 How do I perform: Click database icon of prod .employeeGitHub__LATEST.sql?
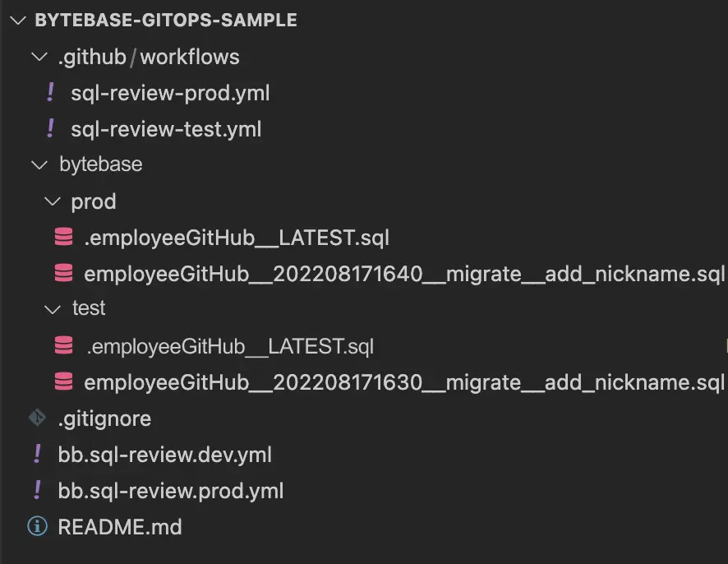(x=63, y=237)
